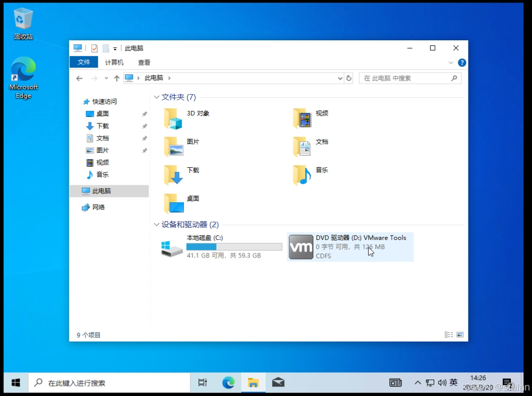The width and height of the screenshot is (532, 396).
Task: Open the Customize Quick Access Toolbar dropdown
Action: tap(115, 48)
